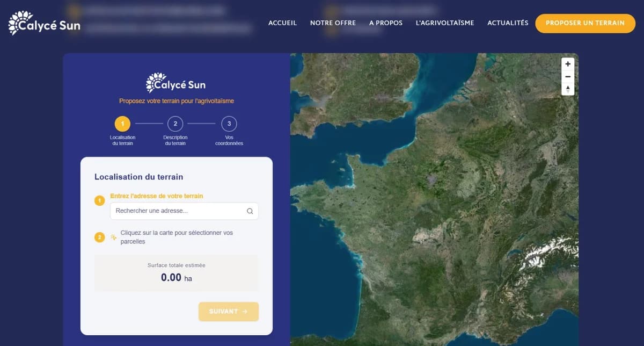Click the 'Localisation du terrain' heading
This screenshot has width=644, height=346.
(138, 177)
